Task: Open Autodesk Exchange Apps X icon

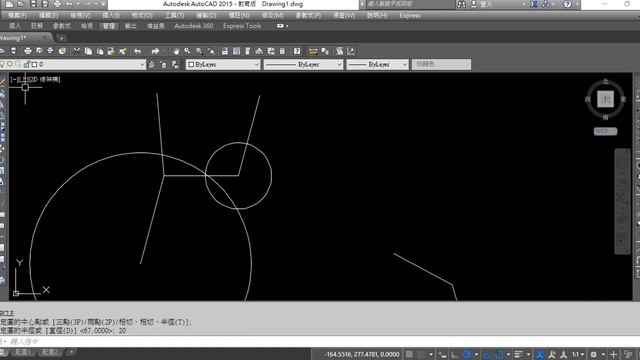Action: click(x=534, y=4)
